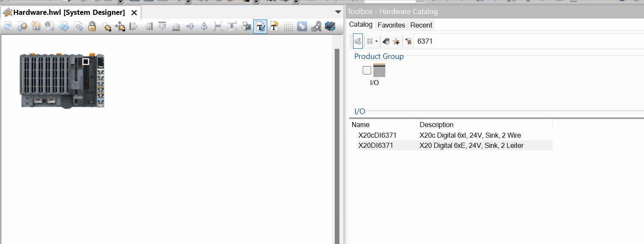Click the dark module icon in catalog toolbar
644x244 pixels.
(386, 41)
